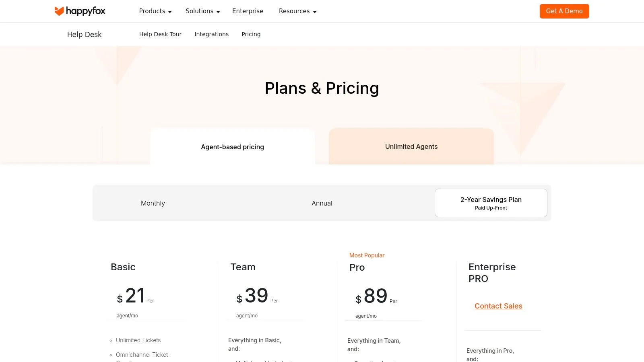Click the Contact Sales link

tap(498, 306)
